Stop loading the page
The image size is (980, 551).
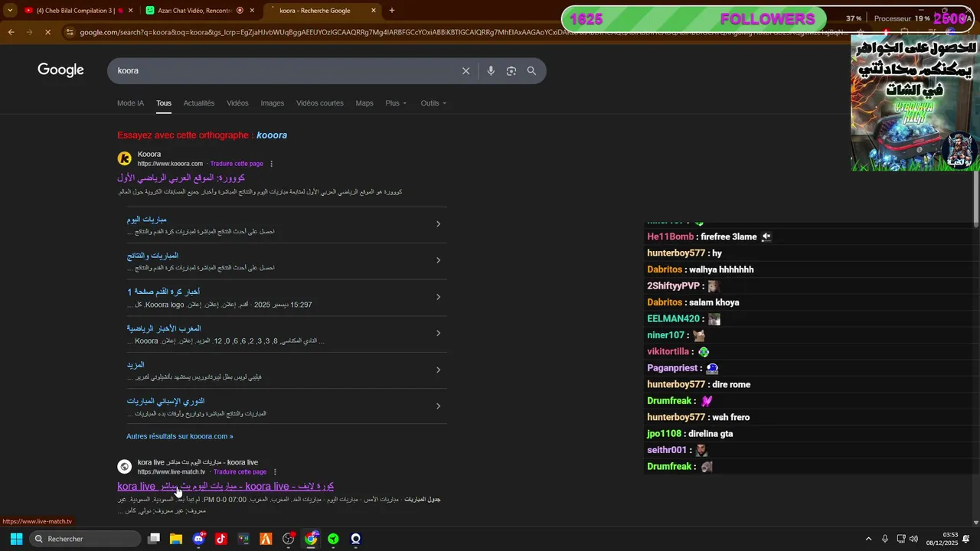pyautogui.click(x=47, y=32)
